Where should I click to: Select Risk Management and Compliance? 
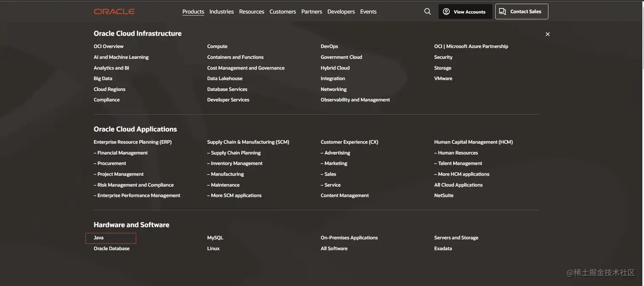134,185
